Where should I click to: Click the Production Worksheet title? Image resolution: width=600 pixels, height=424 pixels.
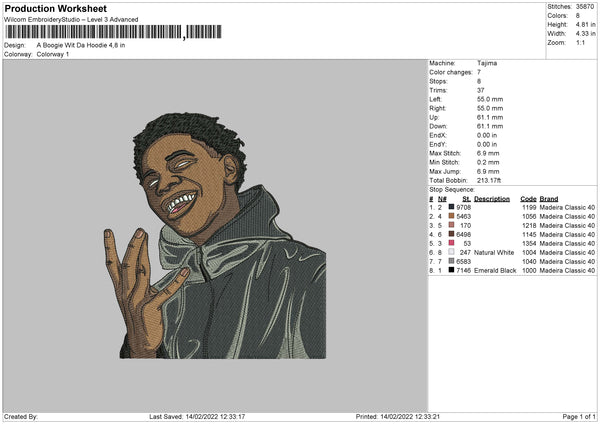coord(55,8)
